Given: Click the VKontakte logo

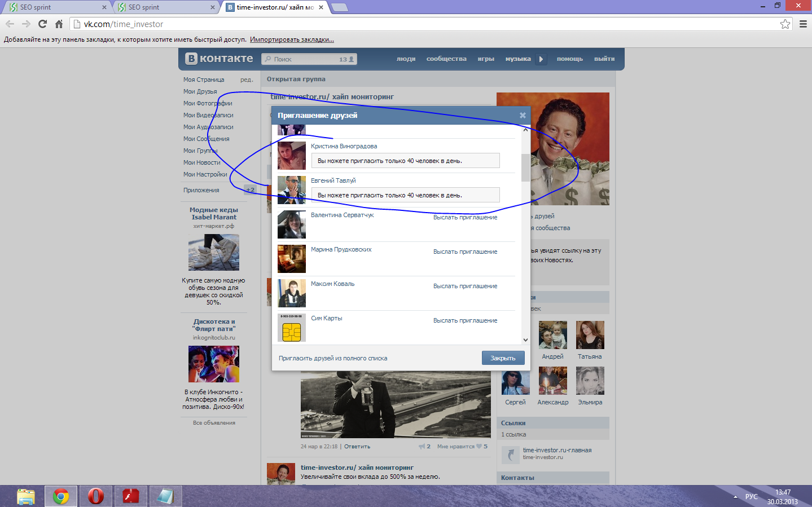Looking at the screenshot, I should click(220, 59).
